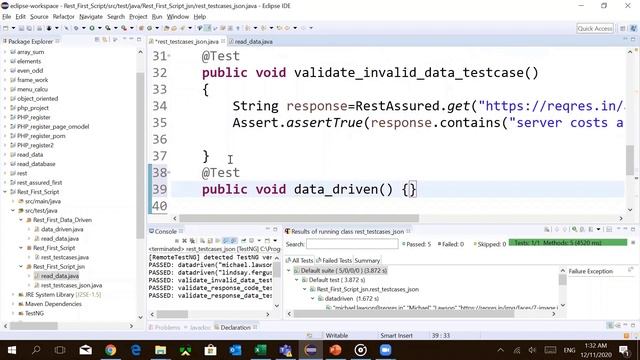The height and width of the screenshot is (360, 640).
Task: Click Package Explorer vertical scrollbar
Action: point(140,155)
